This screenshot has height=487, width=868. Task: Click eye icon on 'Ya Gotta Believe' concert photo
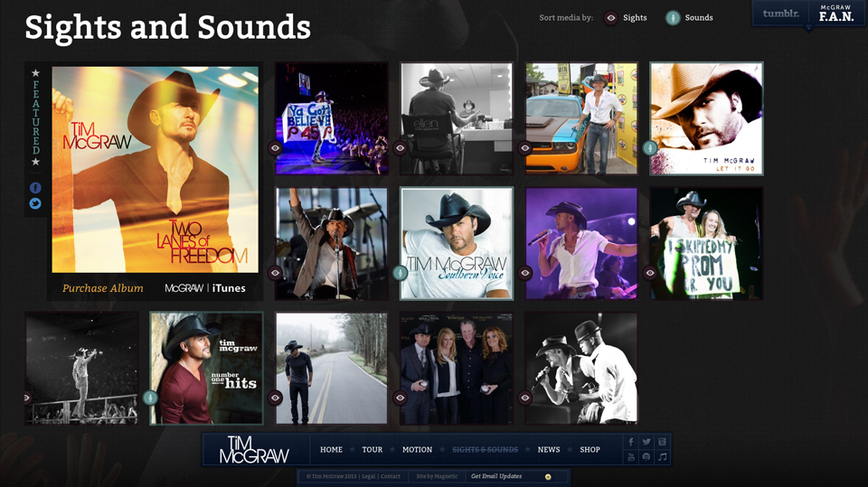tap(275, 148)
